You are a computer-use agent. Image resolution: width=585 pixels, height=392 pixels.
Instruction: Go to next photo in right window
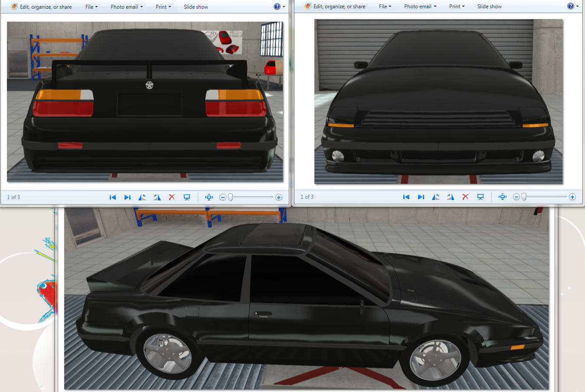pos(421,197)
